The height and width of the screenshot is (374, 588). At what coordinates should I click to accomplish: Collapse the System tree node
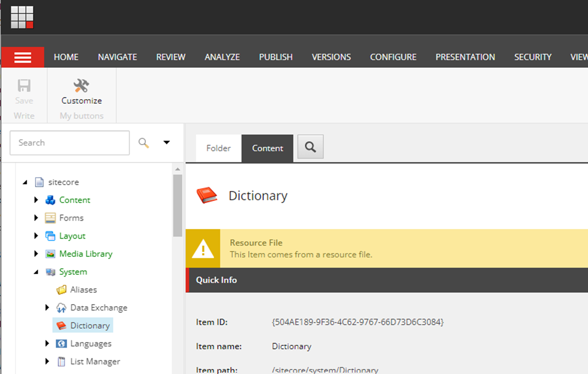pos(36,272)
